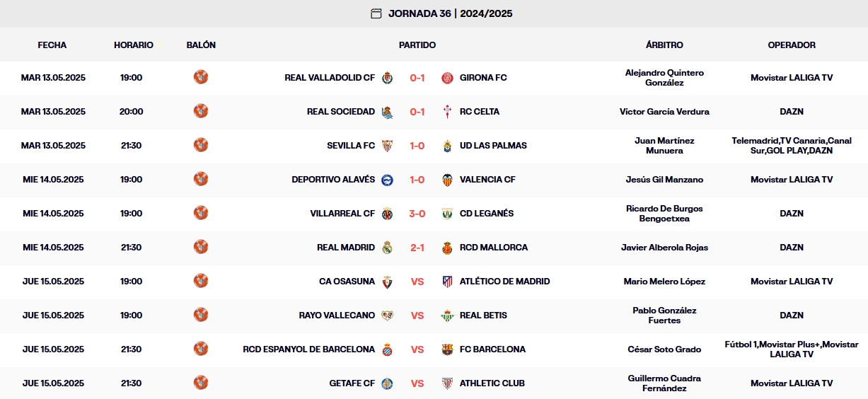Click the Real Sociedad crest
This screenshot has width=868, height=399.
click(387, 112)
